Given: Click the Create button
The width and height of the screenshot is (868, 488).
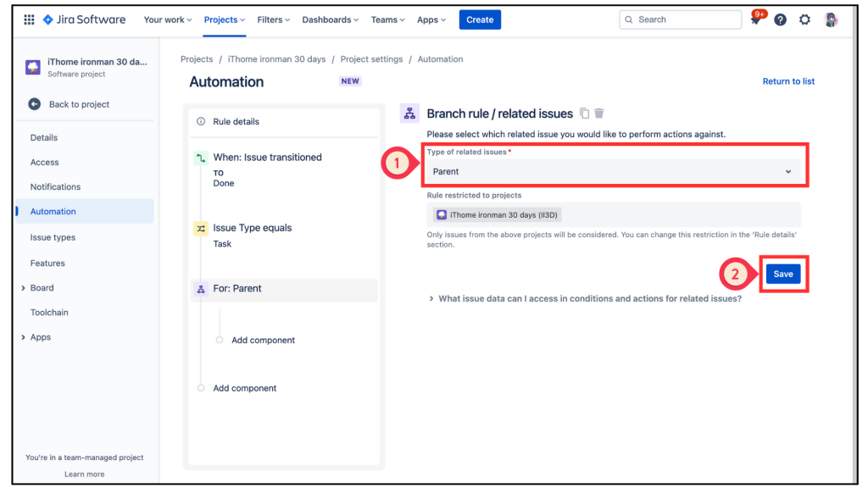Looking at the screenshot, I should pyautogui.click(x=480, y=20).
